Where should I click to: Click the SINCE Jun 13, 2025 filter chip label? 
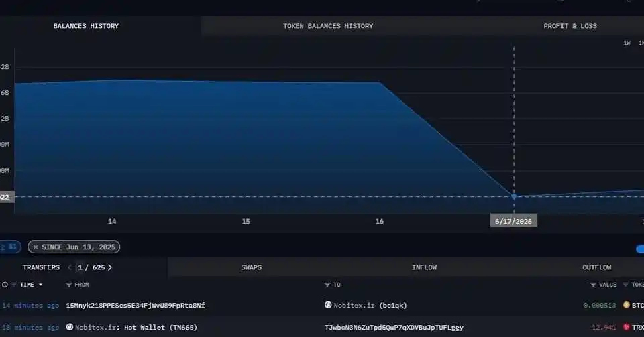pyautogui.click(x=78, y=247)
